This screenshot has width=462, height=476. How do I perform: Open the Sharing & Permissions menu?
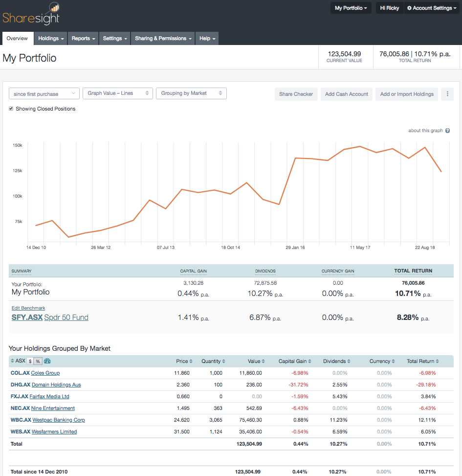(x=163, y=39)
